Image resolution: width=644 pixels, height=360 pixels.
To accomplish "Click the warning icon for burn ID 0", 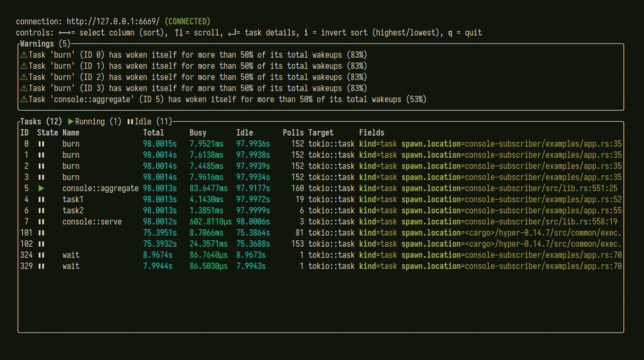I will pos(24,55).
